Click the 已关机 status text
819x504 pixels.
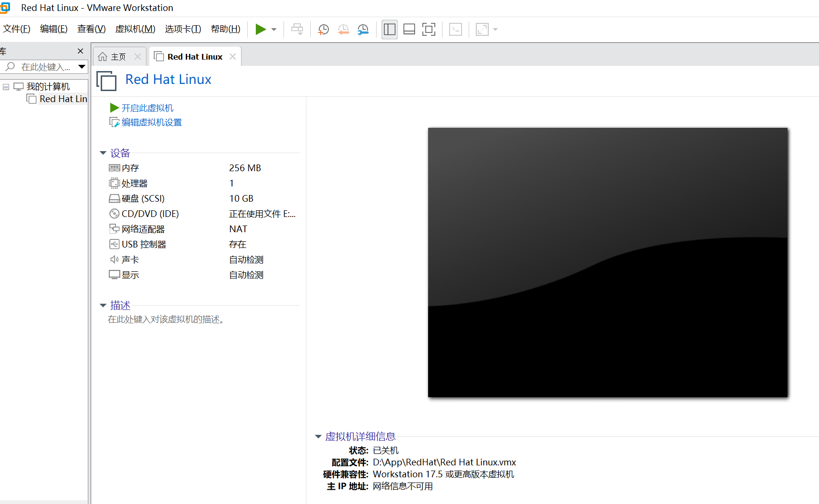point(386,451)
